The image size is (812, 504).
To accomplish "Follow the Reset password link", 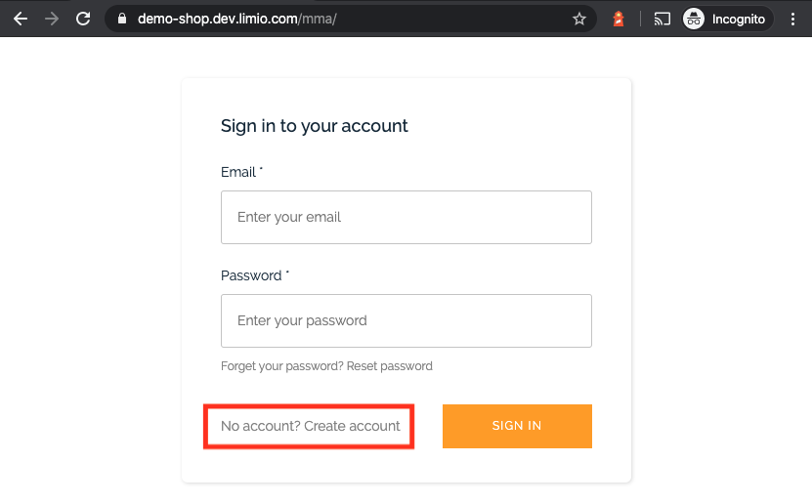I will [x=390, y=366].
